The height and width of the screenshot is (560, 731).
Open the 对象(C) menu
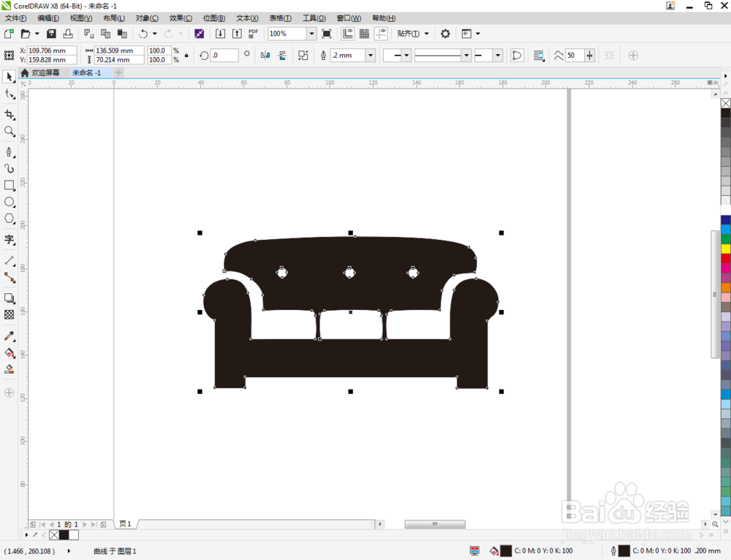(x=147, y=18)
